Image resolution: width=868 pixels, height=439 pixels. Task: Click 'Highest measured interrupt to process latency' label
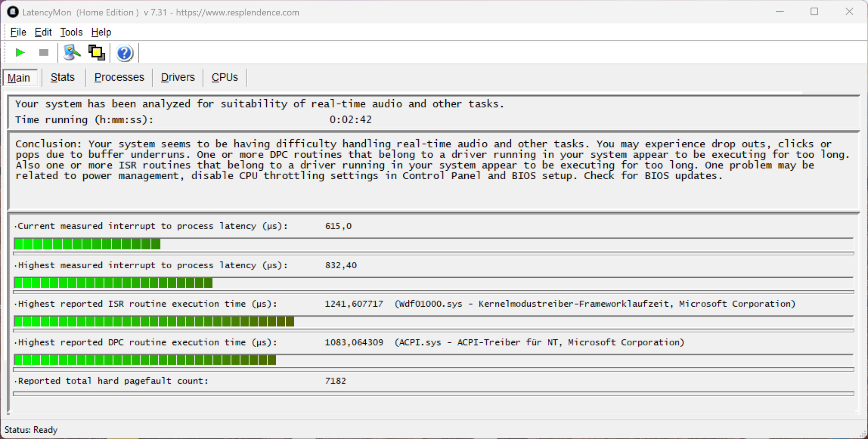click(x=152, y=265)
